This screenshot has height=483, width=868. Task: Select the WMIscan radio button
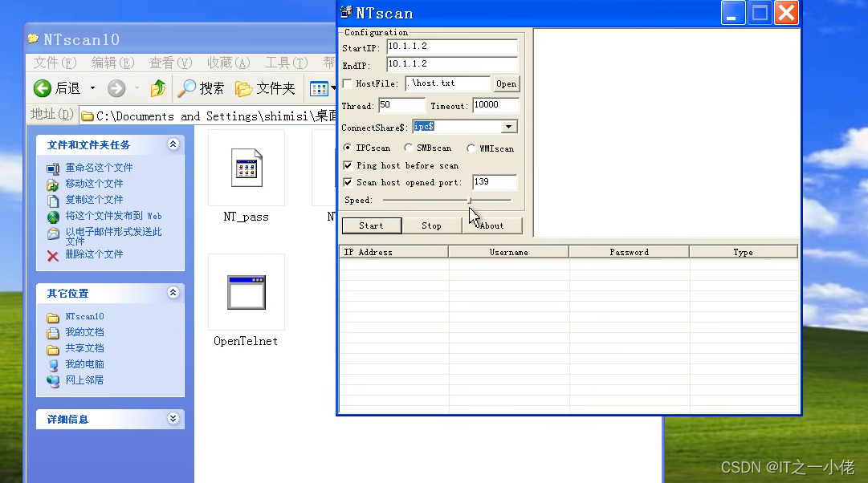pyautogui.click(x=471, y=148)
